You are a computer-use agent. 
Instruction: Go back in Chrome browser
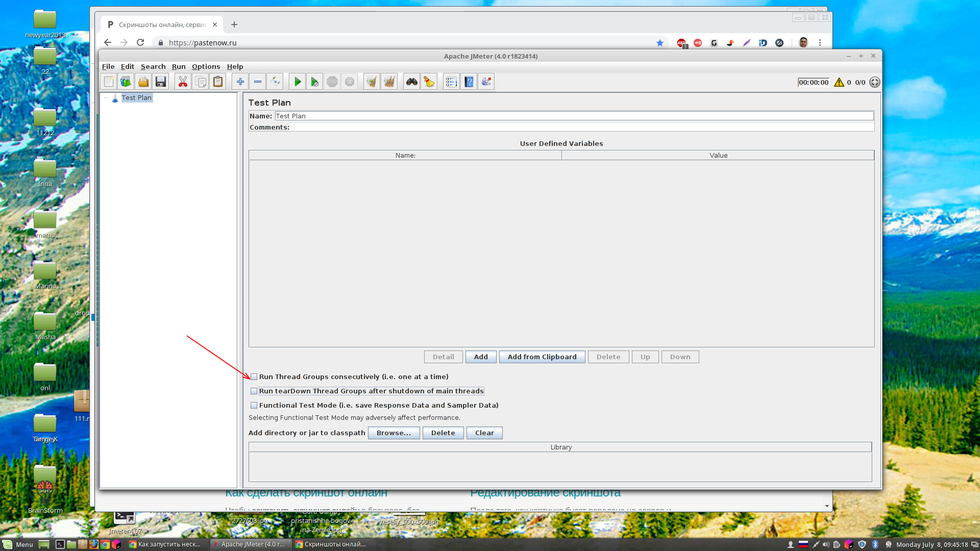click(x=108, y=43)
